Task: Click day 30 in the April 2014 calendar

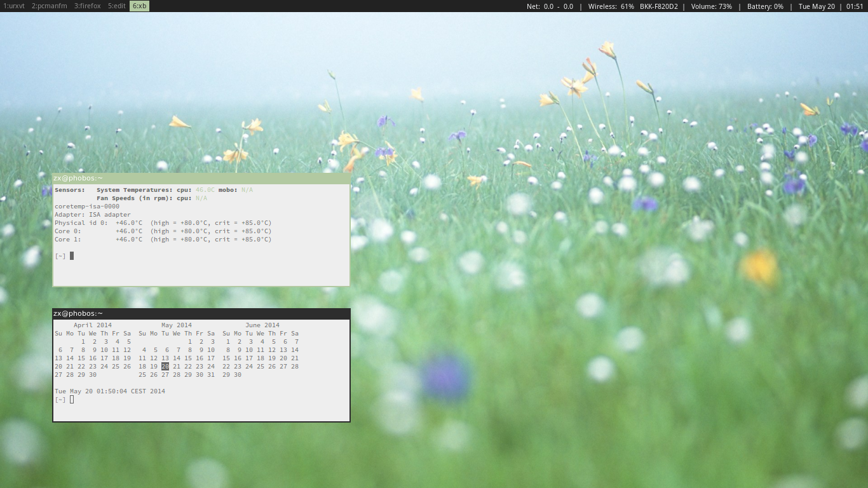Action: (x=93, y=375)
